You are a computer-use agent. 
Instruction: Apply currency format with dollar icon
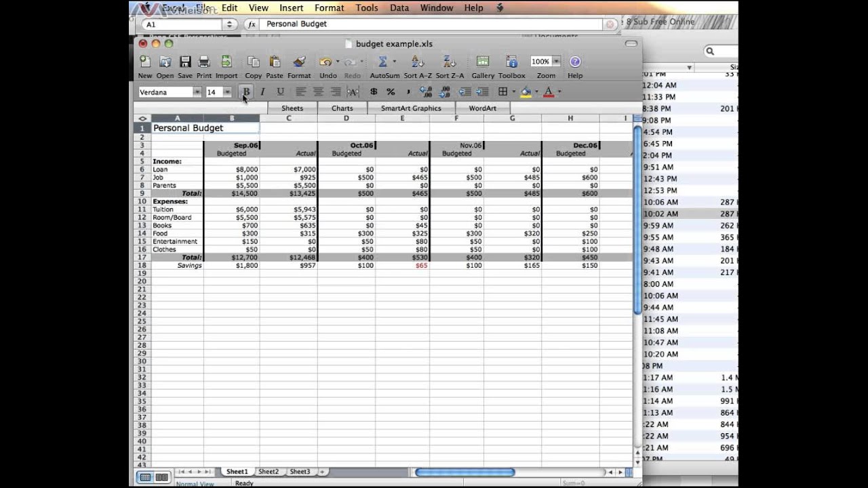[374, 91]
